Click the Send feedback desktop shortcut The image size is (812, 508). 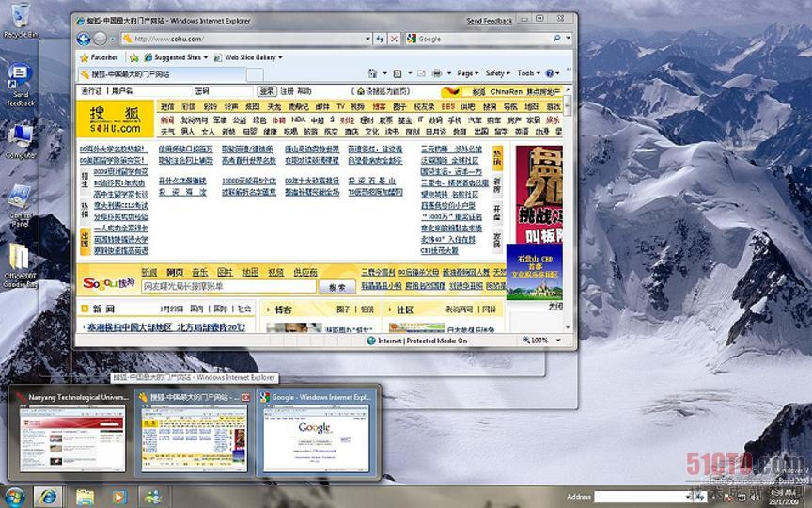pyautogui.click(x=21, y=86)
